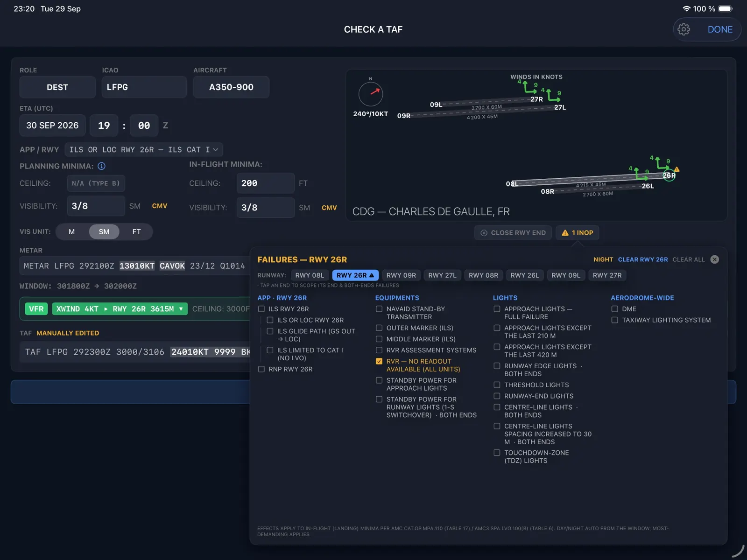
Task: Check ILS OR LOC RWY 26R
Action: coord(270,320)
